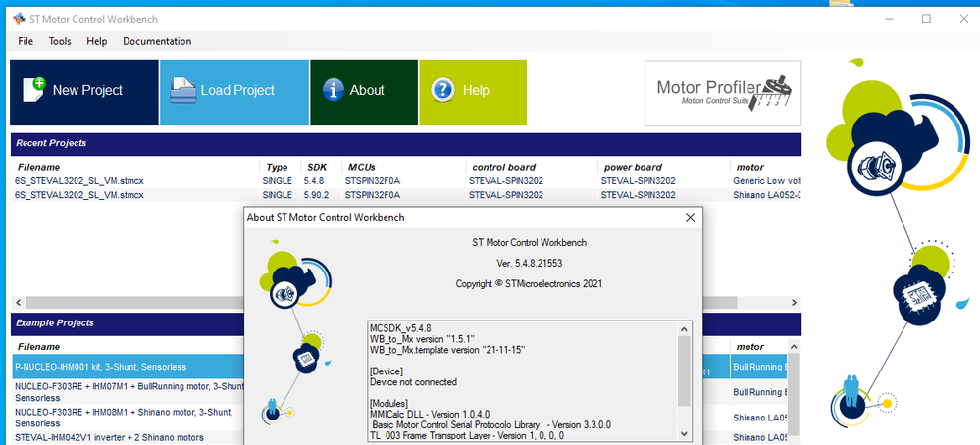Click left arrow of Recent Projects horizontal scrollbar
Viewport: 980px width, 445px height.
pyautogui.click(x=20, y=302)
